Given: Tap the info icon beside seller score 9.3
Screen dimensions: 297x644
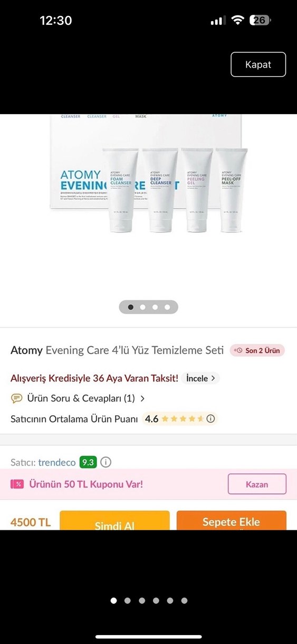Looking at the screenshot, I should click(106, 462).
